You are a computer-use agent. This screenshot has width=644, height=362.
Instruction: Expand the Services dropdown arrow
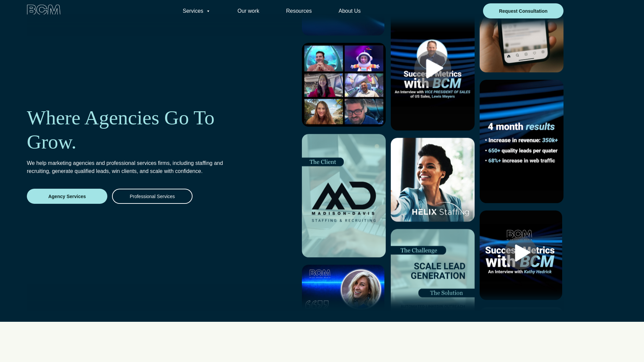tap(208, 11)
